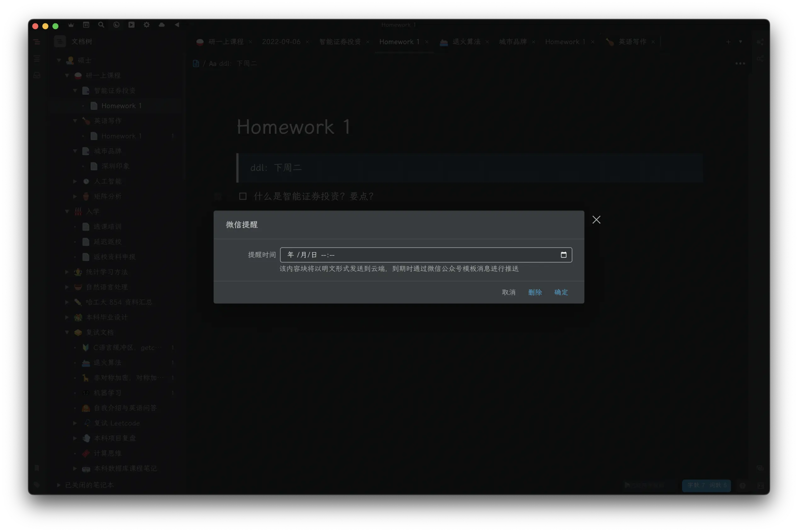This screenshot has height=532, width=798.
Task: Click the Homework 1 document title
Action: 293,127
